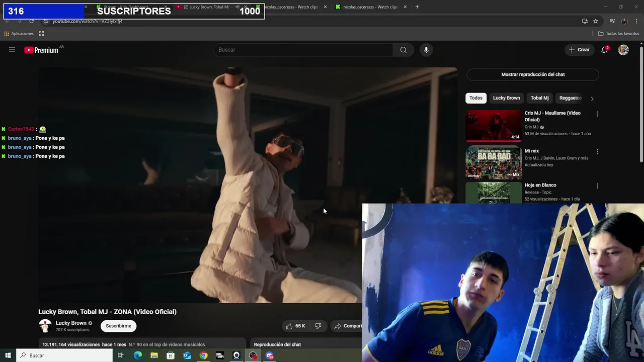Click the 707 K suscriptores count

(72, 330)
